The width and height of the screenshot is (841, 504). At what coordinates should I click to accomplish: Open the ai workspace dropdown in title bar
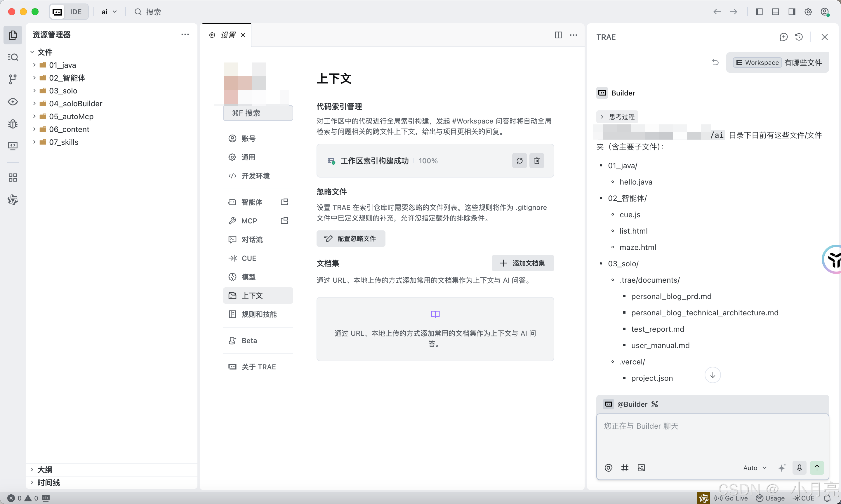point(109,12)
